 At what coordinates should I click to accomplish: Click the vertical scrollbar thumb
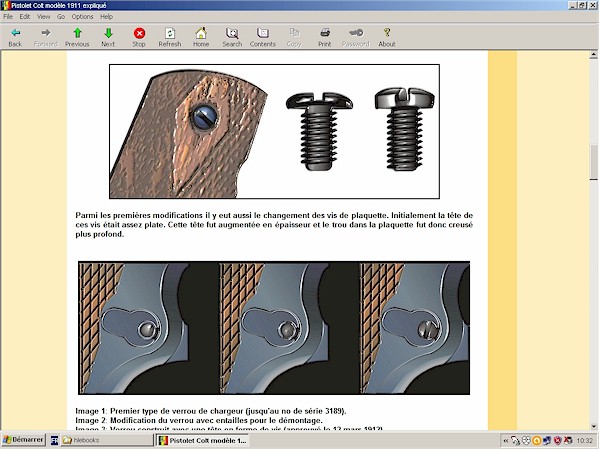click(x=593, y=162)
